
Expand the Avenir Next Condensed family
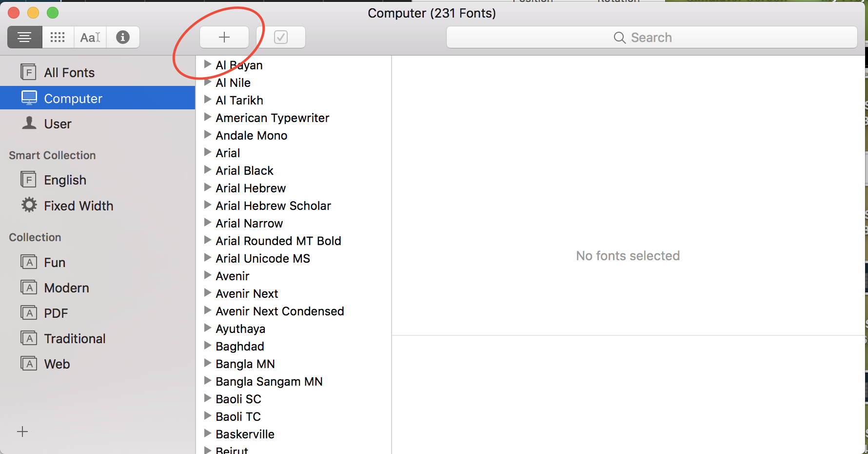click(x=208, y=310)
